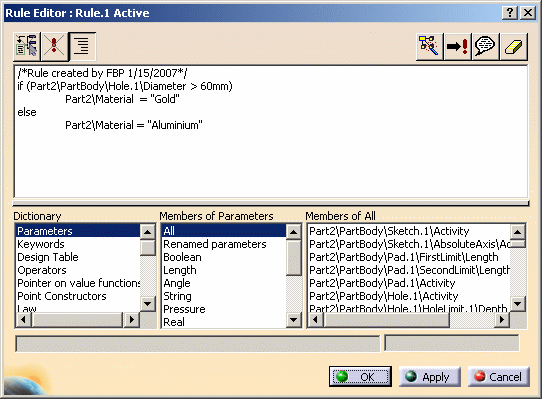Click Members of All scroll right arrow

coord(502,319)
